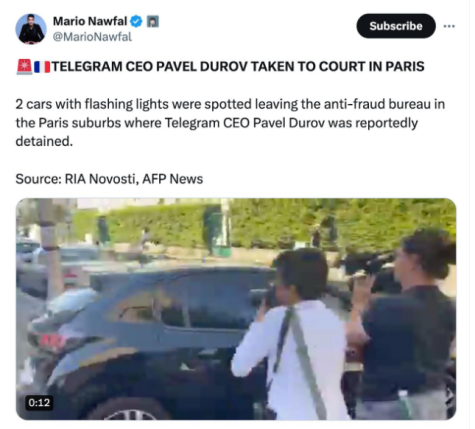Open Mario Nawfal's profile avatar

point(31,29)
